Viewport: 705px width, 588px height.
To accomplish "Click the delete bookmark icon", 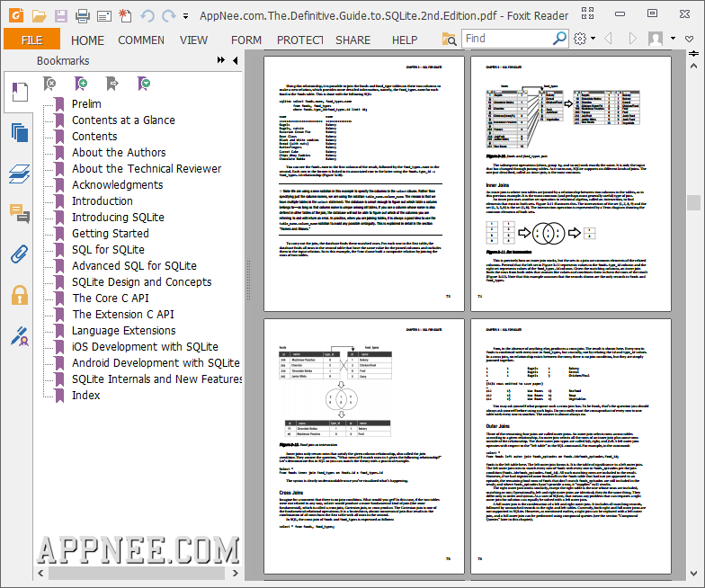I will (x=49, y=84).
